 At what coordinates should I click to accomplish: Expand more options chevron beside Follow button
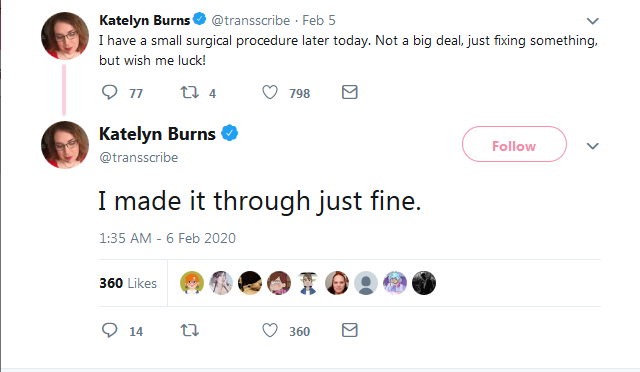coord(593,146)
